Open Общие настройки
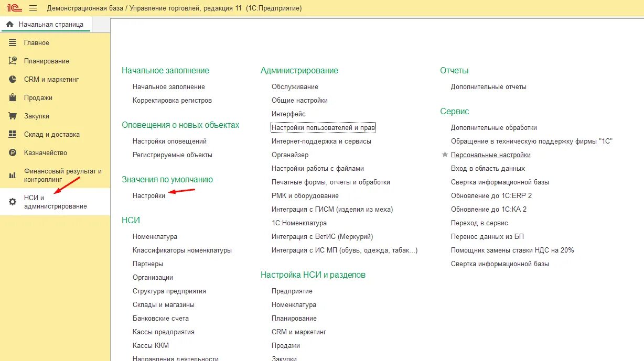 [x=299, y=100]
